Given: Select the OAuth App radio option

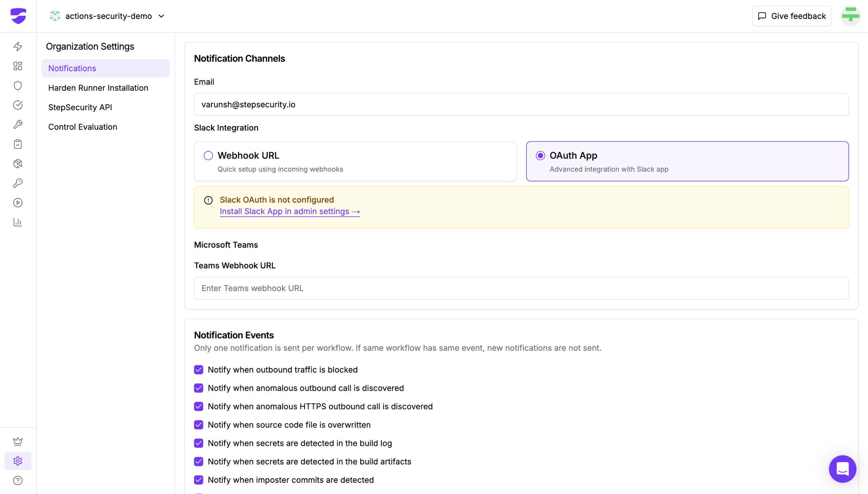Looking at the screenshot, I should (540, 156).
